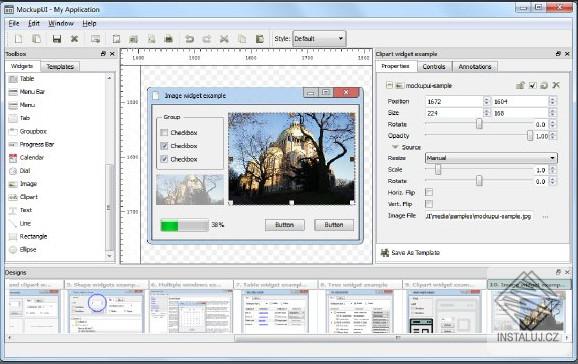Screen dimensions: 578x364
Task: Check the first unchecked Checkbox in Group
Action: tap(164, 132)
